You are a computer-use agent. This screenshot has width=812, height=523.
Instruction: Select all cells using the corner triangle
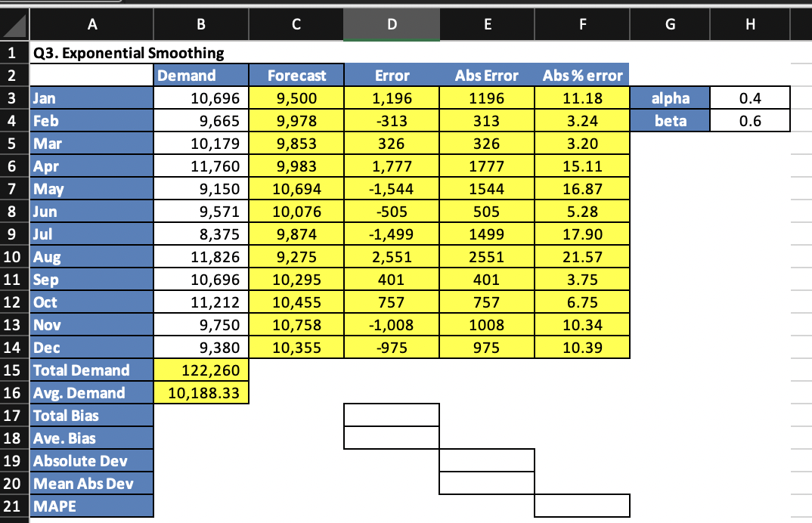coord(13,23)
